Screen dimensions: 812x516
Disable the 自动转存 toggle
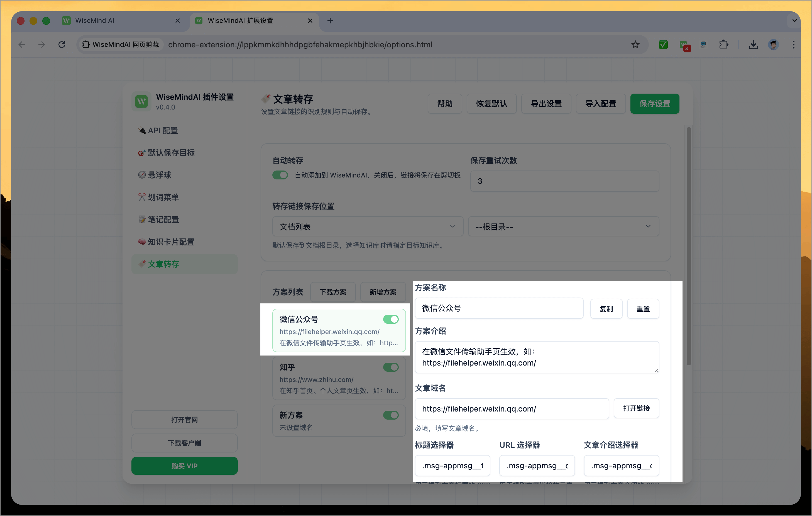(280, 175)
